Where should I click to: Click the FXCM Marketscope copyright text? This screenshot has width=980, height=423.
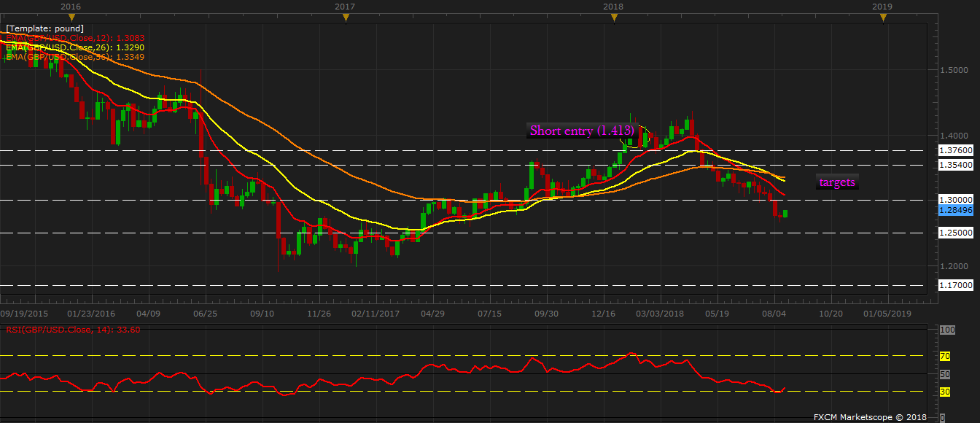[870, 417]
